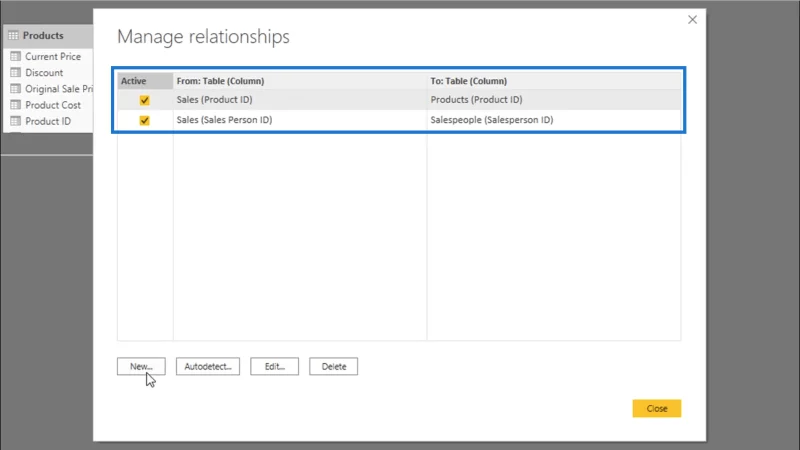
Task: Click the Current Price column icon
Action: [x=16, y=57]
